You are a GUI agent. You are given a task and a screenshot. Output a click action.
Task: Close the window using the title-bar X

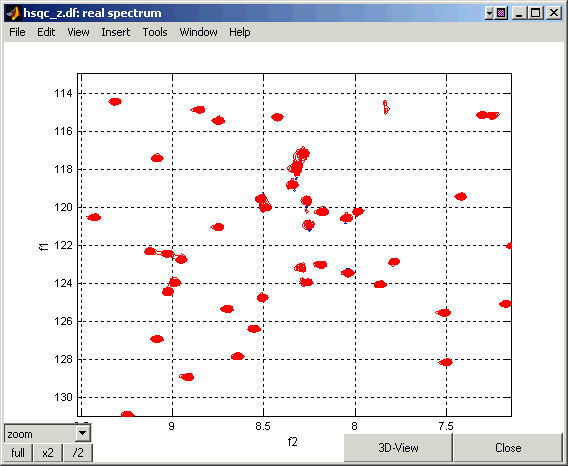(x=554, y=13)
